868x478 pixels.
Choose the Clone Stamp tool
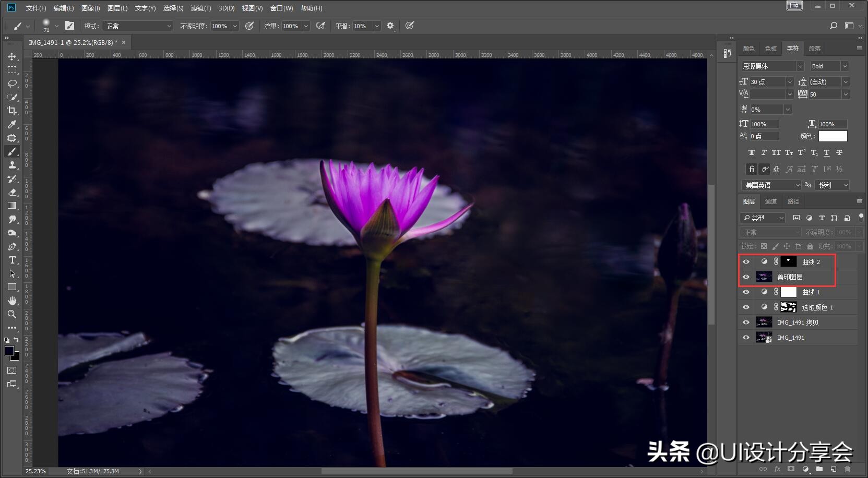click(x=12, y=165)
